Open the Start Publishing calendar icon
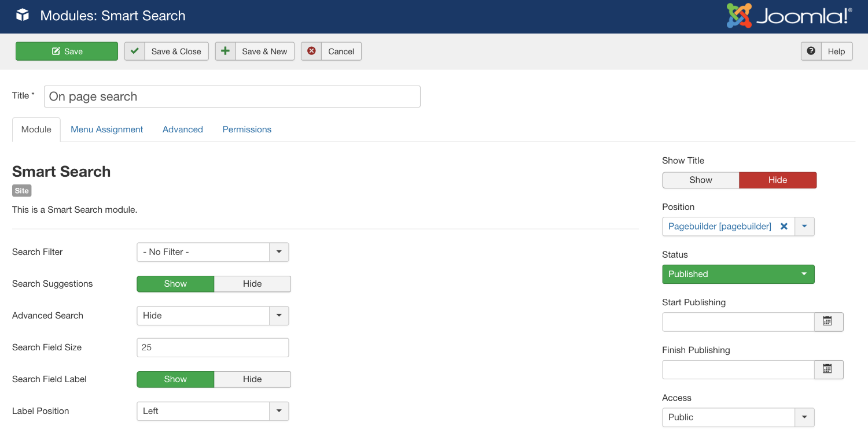868x433 pixels. [x=829, y=322]
